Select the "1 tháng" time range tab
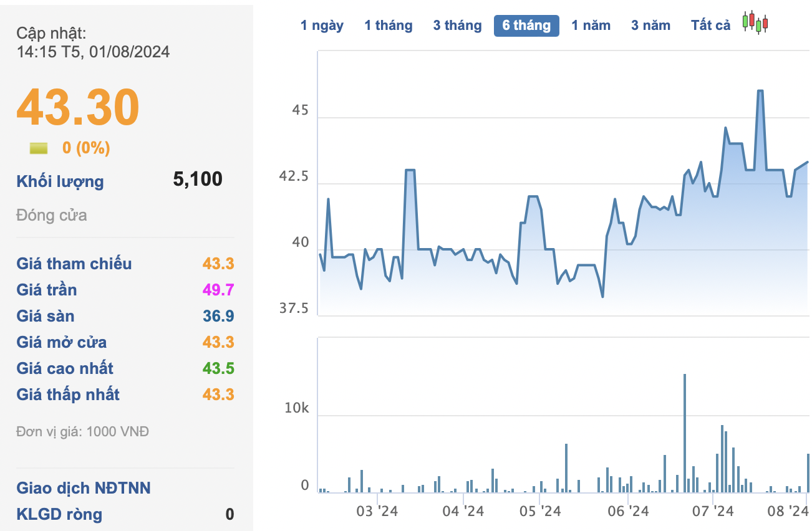The width and height of the screenshot is (812, 531). (388, 25)
